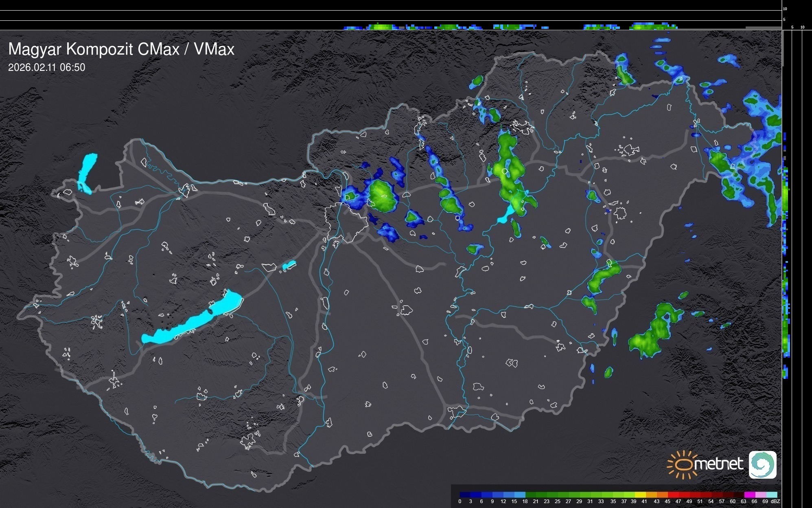Click the 2026.02.11 06:50 timestamp
The width and height of the screenshot is (812, 508).
46,68
